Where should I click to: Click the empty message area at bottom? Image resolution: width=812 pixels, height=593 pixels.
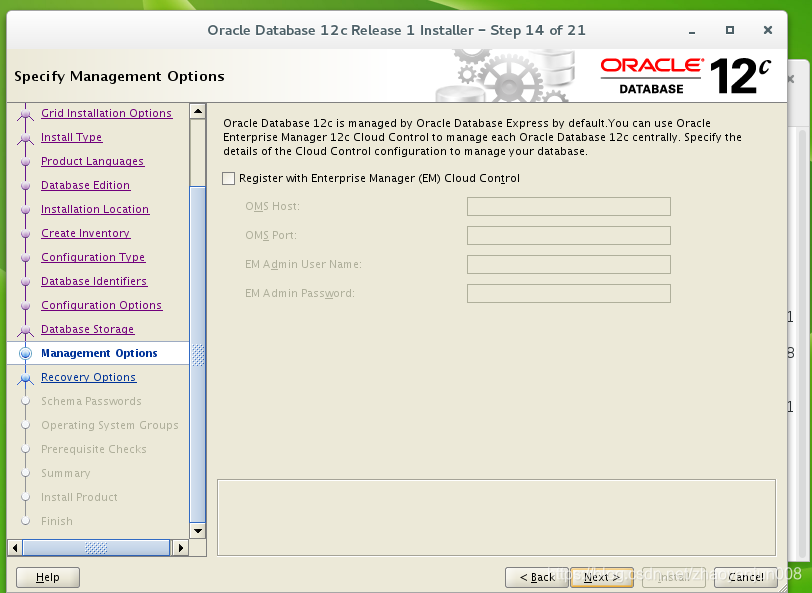[496, 517]
